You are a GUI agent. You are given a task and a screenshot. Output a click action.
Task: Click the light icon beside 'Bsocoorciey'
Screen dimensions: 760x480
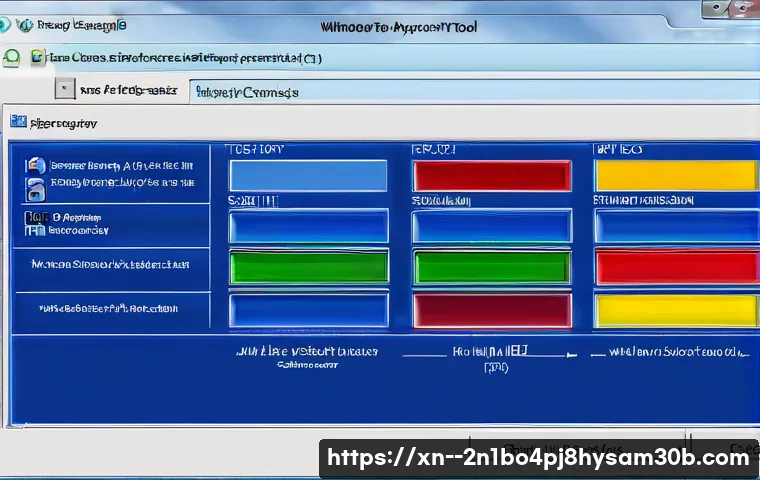tap(35, 230)
